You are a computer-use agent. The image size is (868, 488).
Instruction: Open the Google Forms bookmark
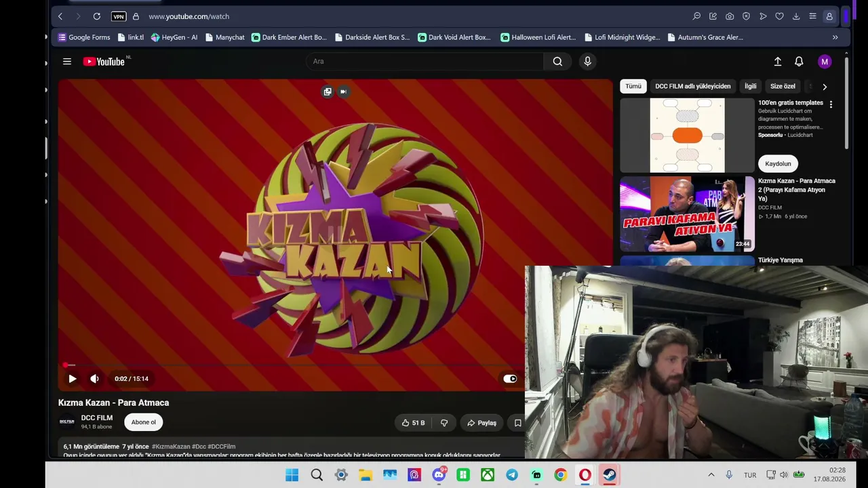[84, 37]
